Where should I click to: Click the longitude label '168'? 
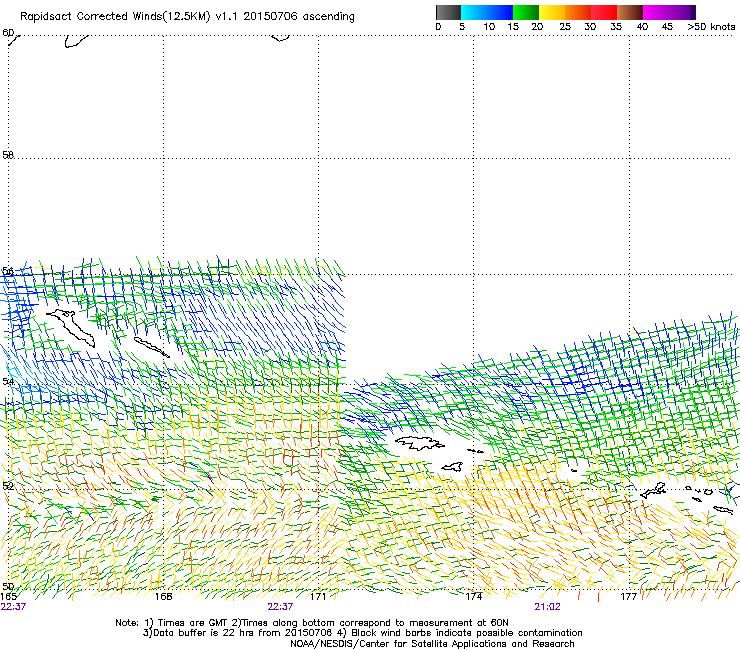tap(163, 596)
